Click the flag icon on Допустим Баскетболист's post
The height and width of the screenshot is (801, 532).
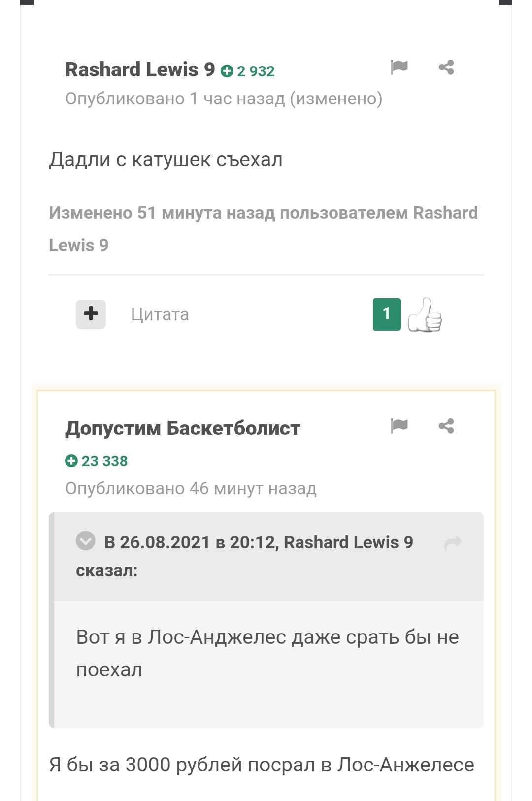pos(399,426)
